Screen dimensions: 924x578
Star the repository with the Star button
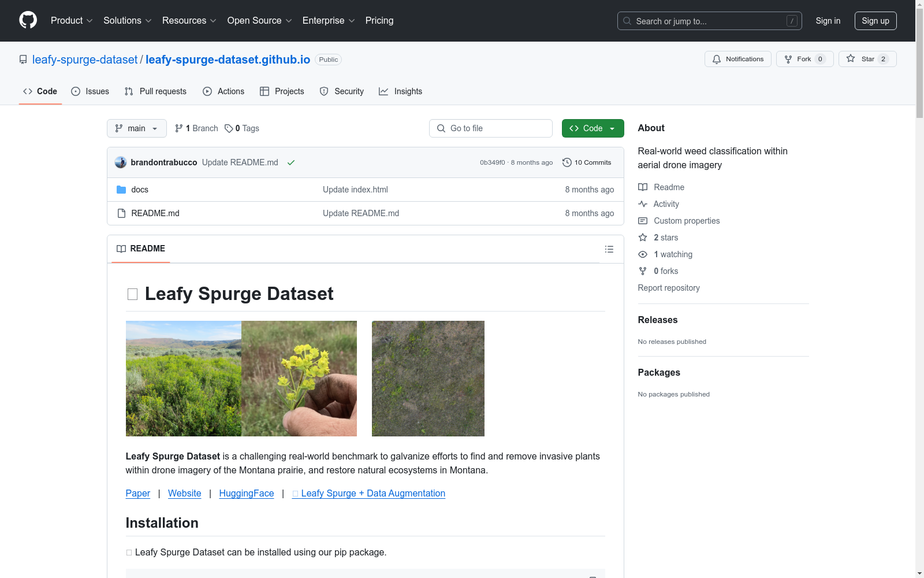tap(867, 59)
